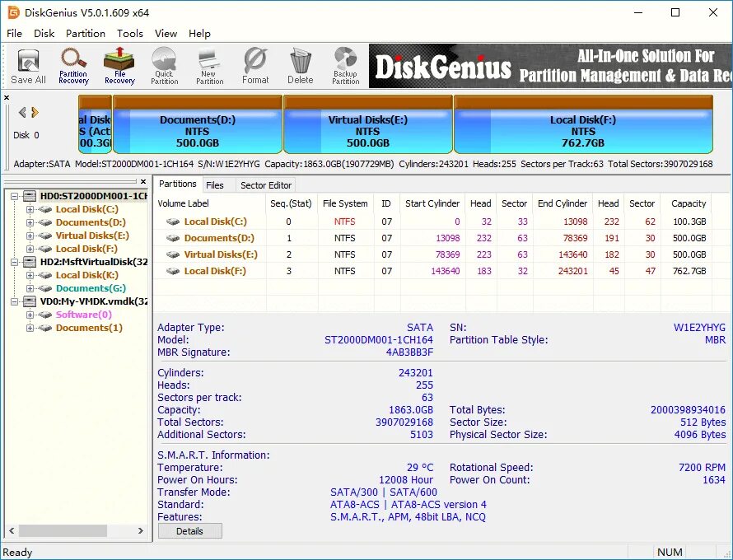733x560 pixels.
Task: Launch Partition Recovery tool
Action: (x=73, y=66)
